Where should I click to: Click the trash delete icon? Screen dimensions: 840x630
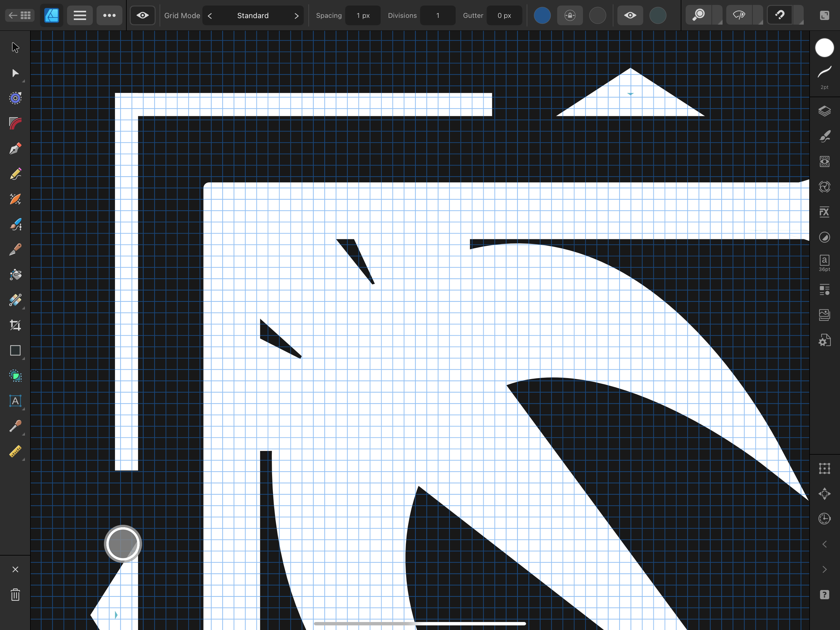pyautogui.click(x=15, y=595)
